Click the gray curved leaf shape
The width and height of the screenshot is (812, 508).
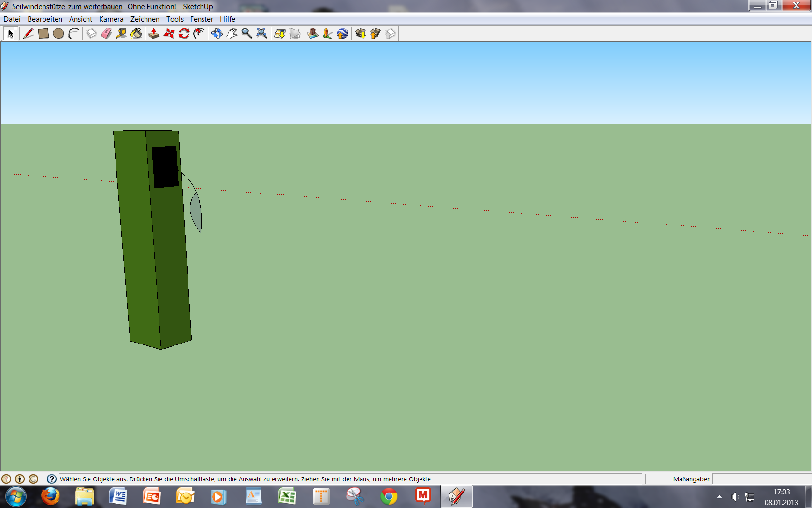(x=196, y=213)
